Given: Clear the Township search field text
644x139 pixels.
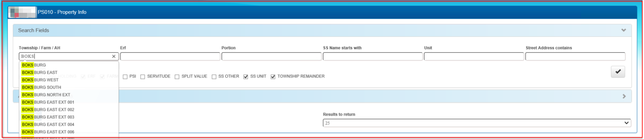Looking at the screenshot, I should coord(114,56).
